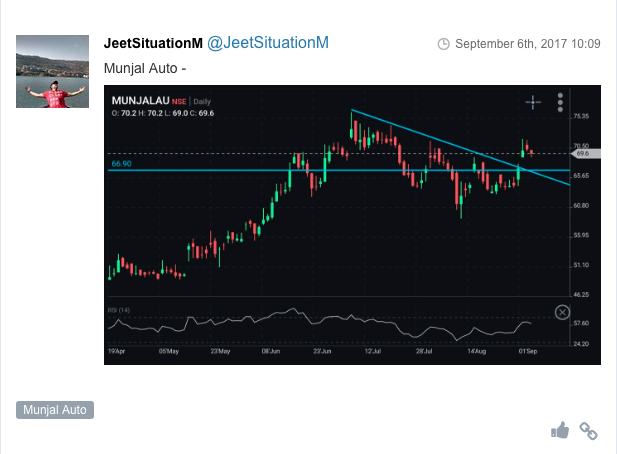Click the thumbs-up like icon
This screenshot has width=617, height=454.
[x=560, y=430]
